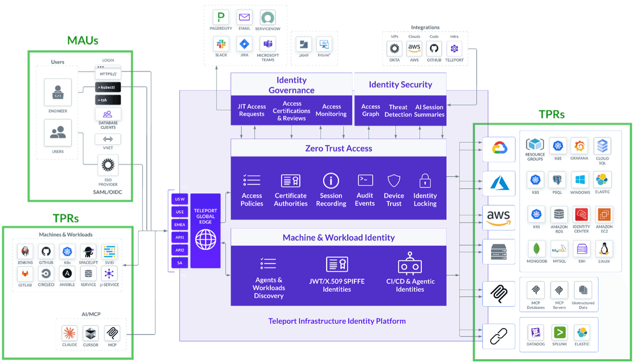Select the Access Policies checklist icon
The width and height of the screenshot is (636, 364).
[x=251, y=180]
